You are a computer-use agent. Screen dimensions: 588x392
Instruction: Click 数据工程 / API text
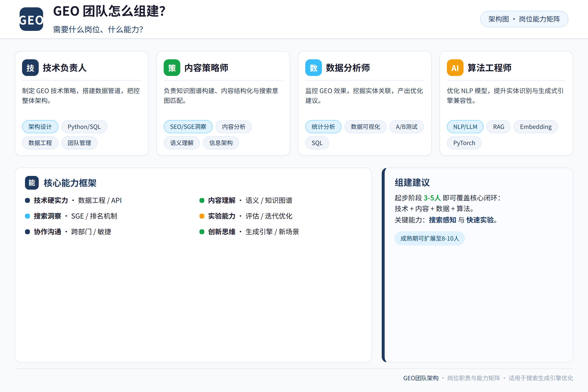pos(100,200)
